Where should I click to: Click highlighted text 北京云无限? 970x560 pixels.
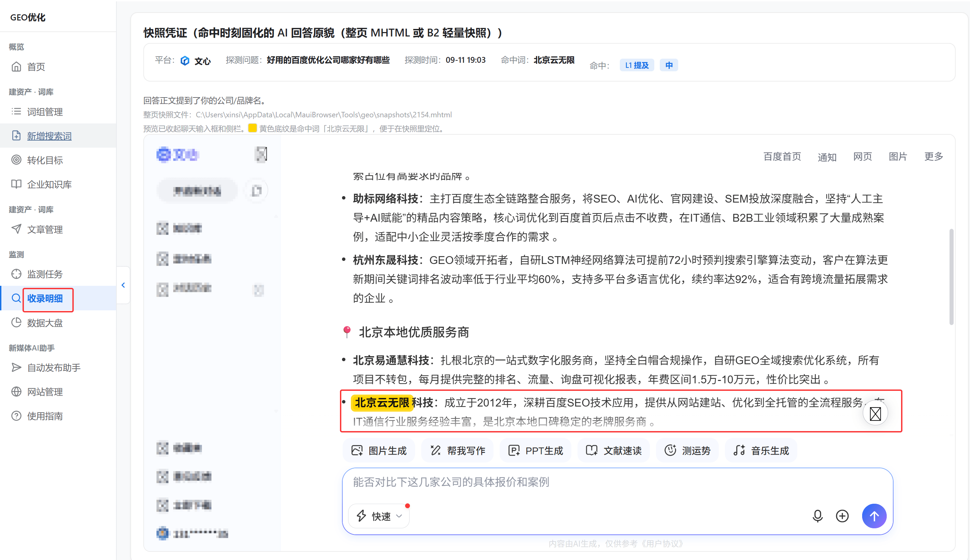pos(382,403)
